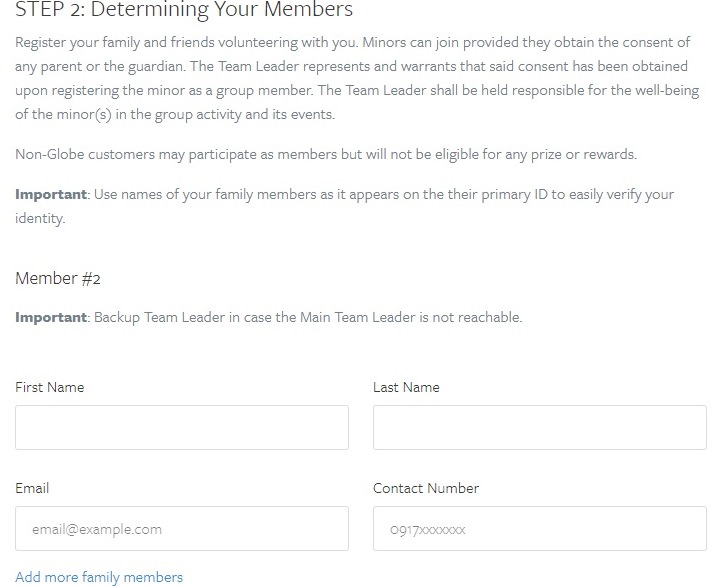Screen dimensions: 718x586
Task: Click the Member #2 subheading
Action: coord(58,278)
